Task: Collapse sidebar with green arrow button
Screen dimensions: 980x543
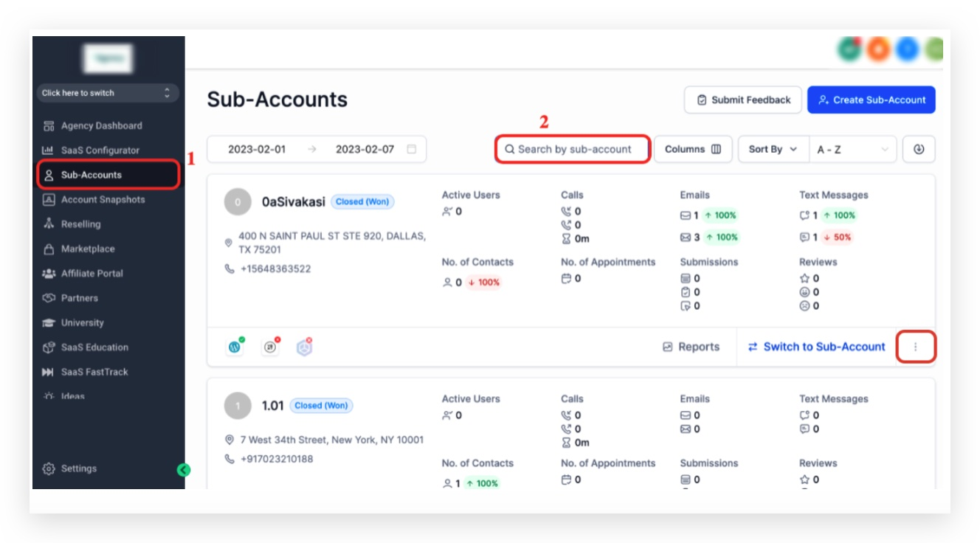Action: (x=184, y=469)
